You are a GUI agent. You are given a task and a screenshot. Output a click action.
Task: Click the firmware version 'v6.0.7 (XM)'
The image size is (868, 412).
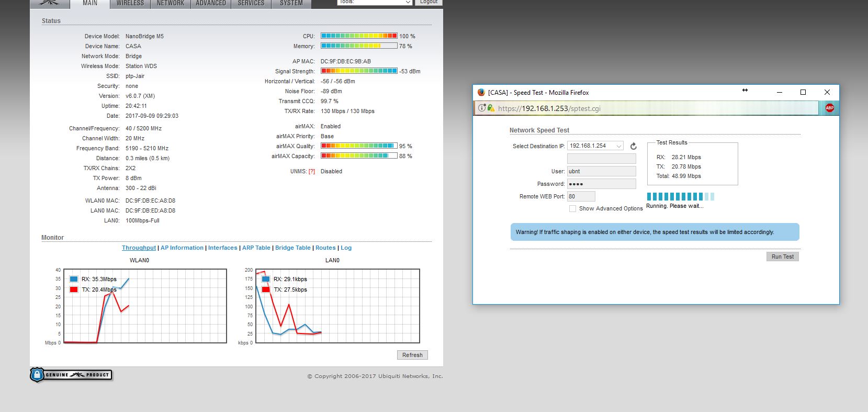(140, 96)
